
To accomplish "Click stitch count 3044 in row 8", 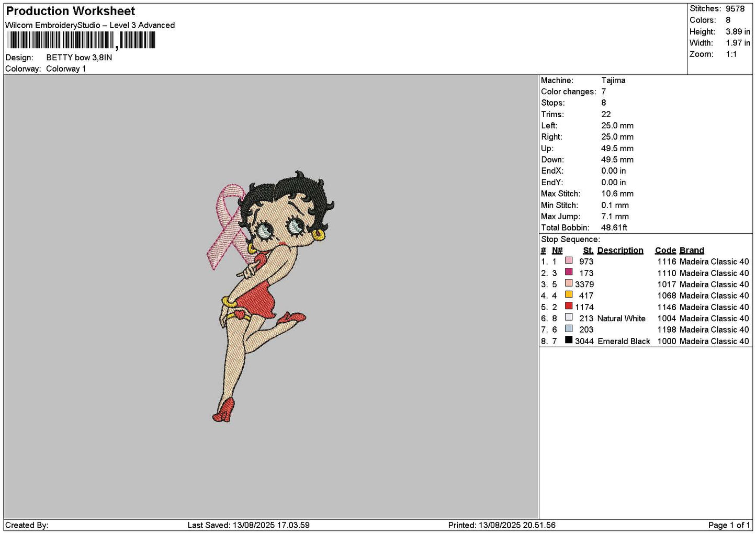I will 584,341.
